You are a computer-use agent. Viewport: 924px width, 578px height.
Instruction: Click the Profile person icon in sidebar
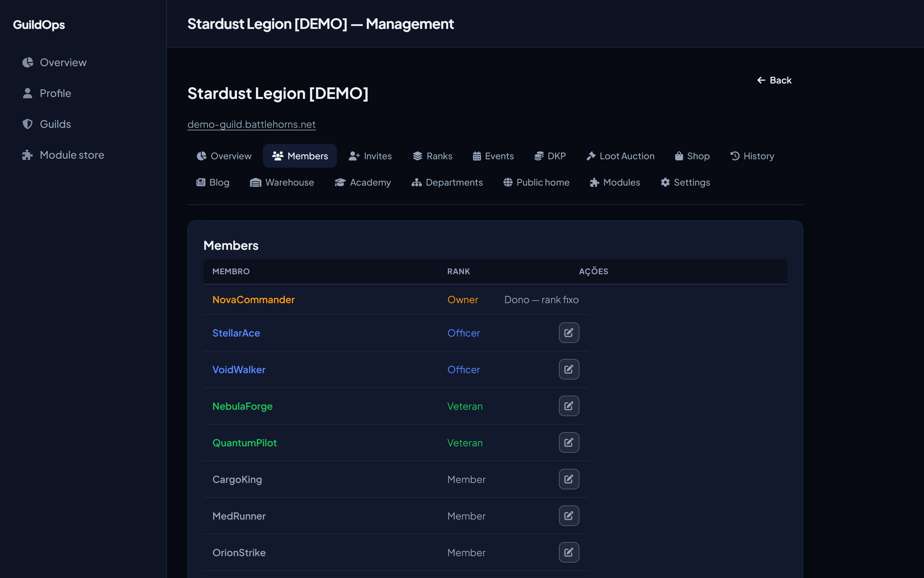click(x=28, y=93)
